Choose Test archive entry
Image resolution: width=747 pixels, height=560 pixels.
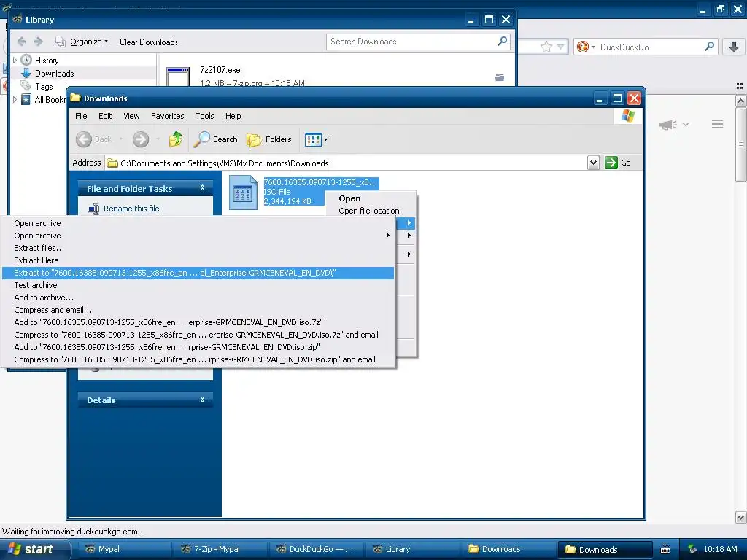[198, 285]
